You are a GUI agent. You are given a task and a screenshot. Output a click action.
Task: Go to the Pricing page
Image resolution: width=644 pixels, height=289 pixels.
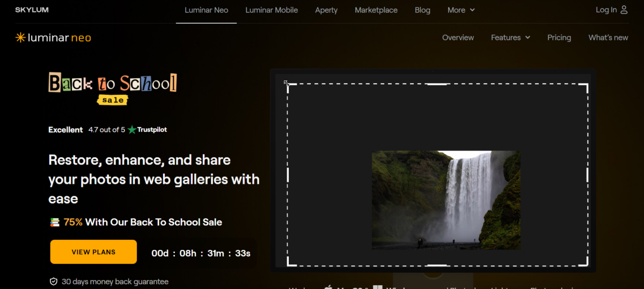click(559, 38)
